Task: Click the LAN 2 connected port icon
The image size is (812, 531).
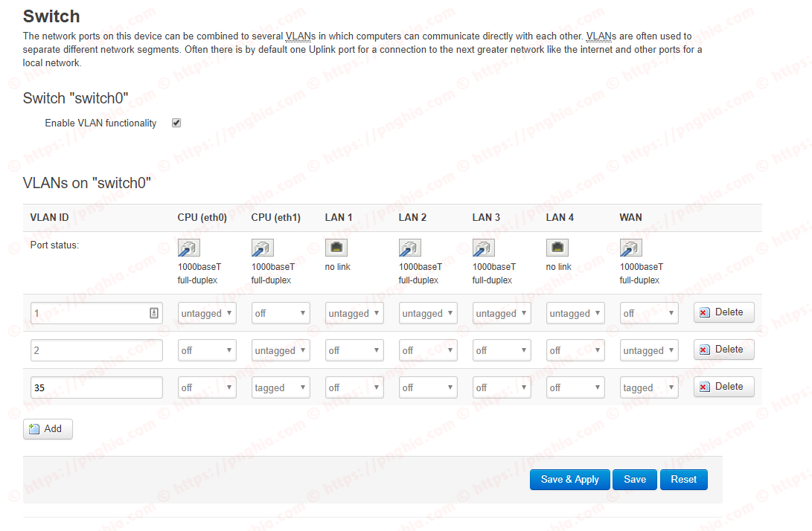Action: tap(409, 248)
